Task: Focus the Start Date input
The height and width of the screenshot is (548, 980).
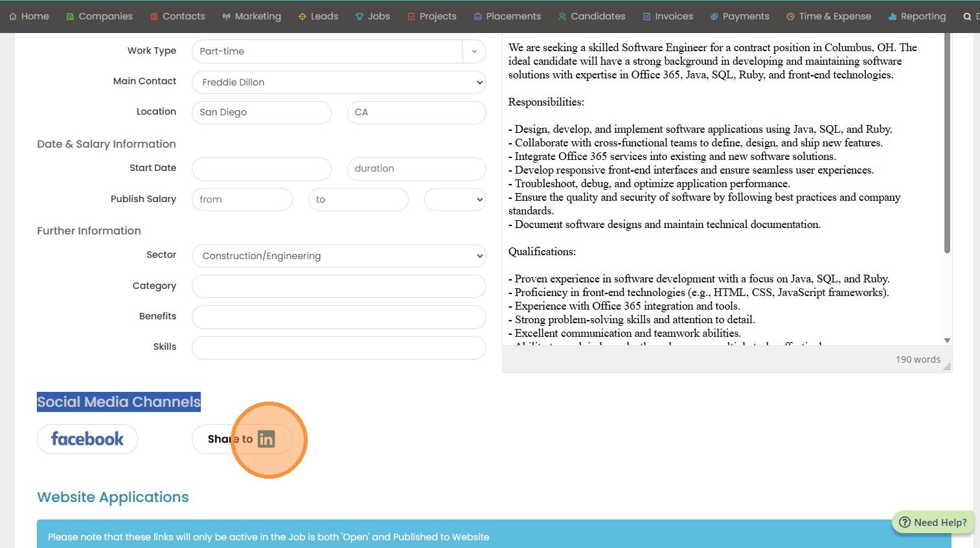Action: tap(262, 169)
